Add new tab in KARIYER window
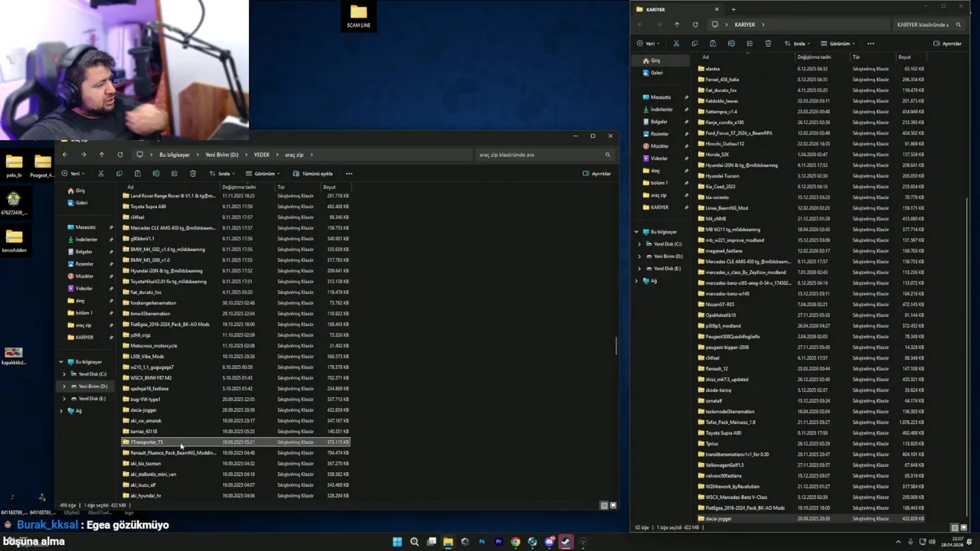This screenshot has width=980, height=551. click(x=733, y=9)
